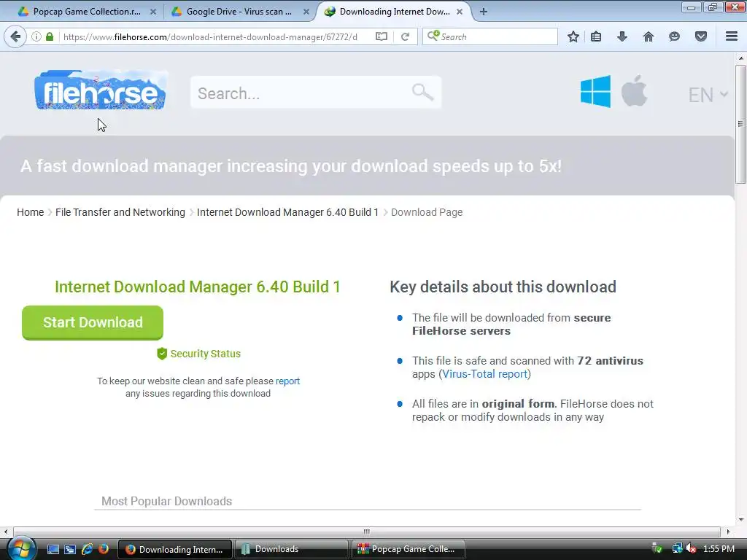
Task: Go to the home page icon
Action: tap(648, 36)
